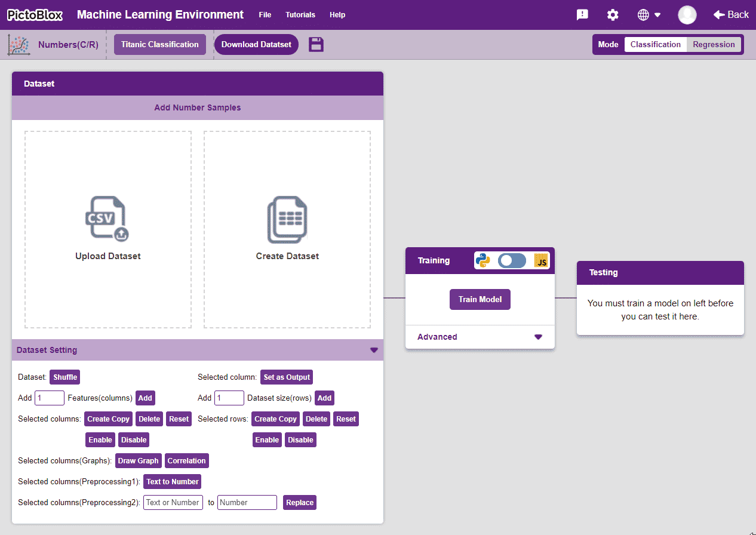Screen dimensions: 756x535
Task: Click the save floppy disk icon
Action: tap(316, 44)
